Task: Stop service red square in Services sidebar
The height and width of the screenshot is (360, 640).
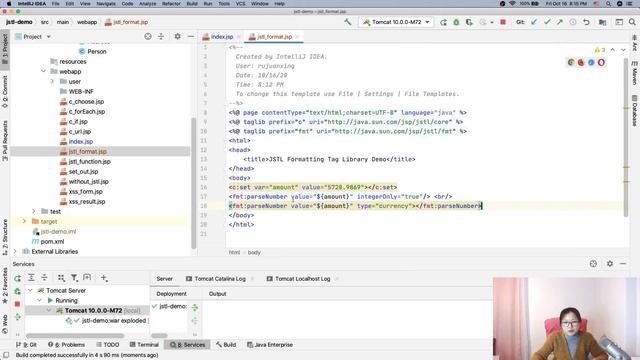Action: click(17, 304)
